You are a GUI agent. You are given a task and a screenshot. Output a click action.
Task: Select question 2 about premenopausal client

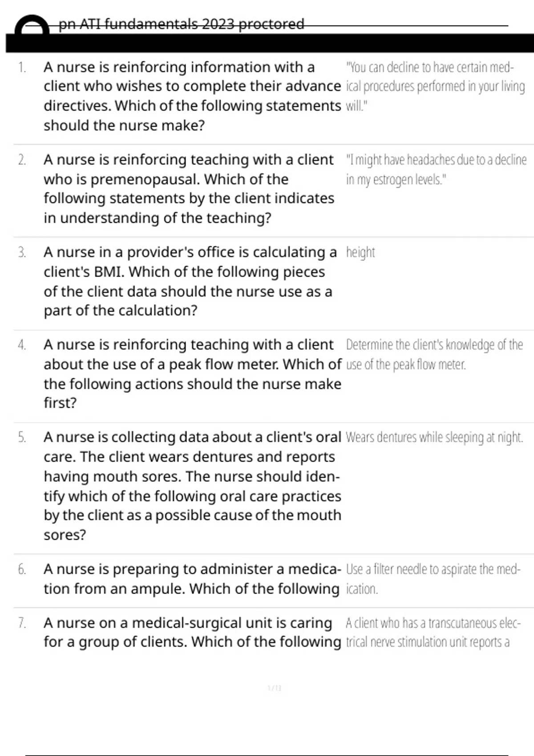pos(189,189)
